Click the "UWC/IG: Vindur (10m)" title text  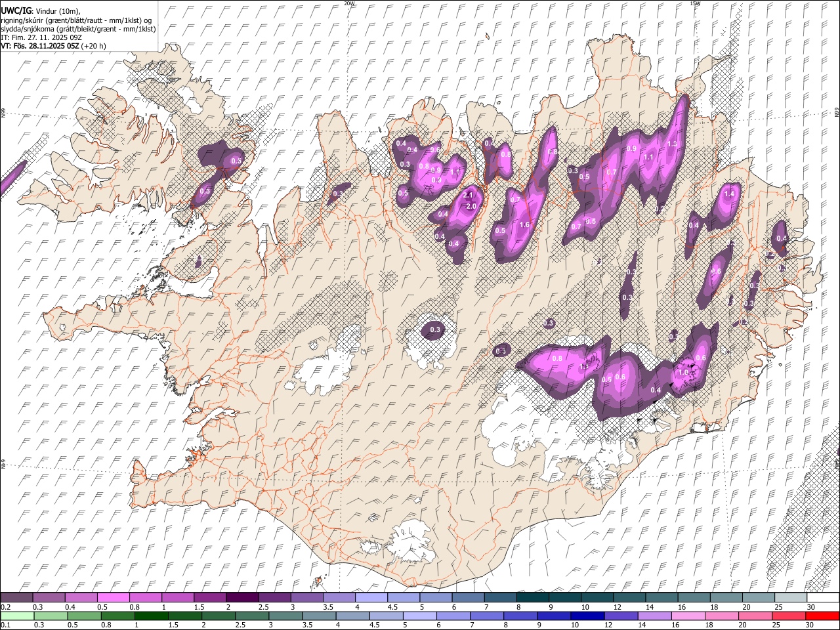(x=39, y=11)
